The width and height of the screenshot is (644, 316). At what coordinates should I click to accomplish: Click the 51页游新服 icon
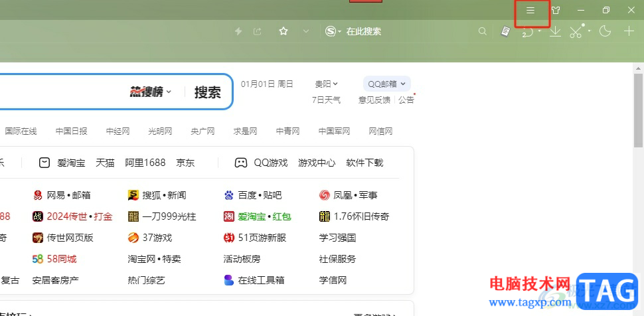[229, 238]
